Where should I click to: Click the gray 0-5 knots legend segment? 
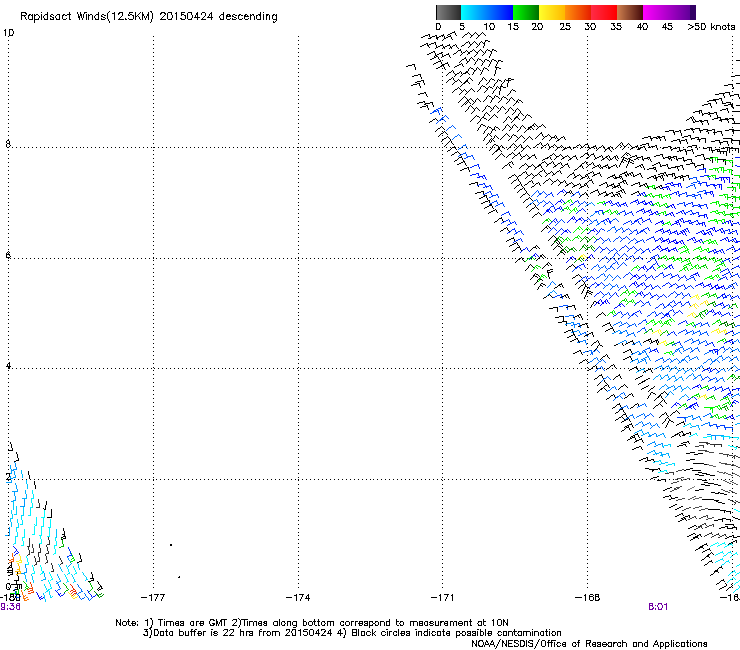pos(448,12)
